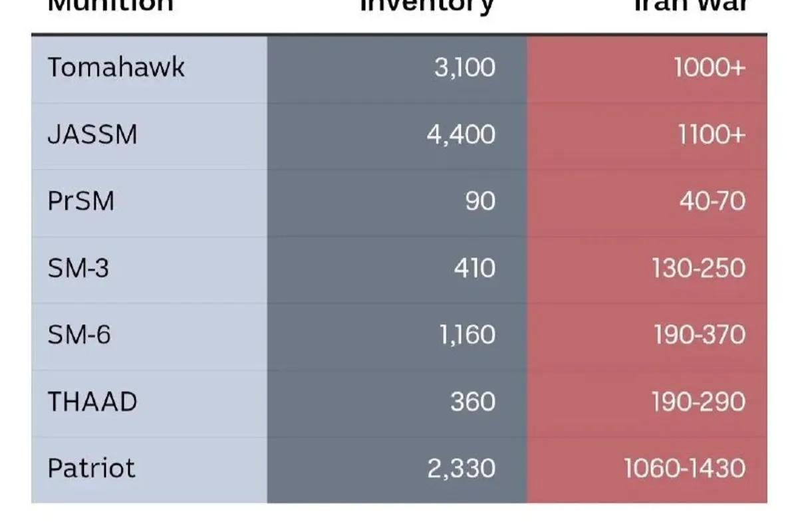Click the PrSM munition name

(81, 201)
